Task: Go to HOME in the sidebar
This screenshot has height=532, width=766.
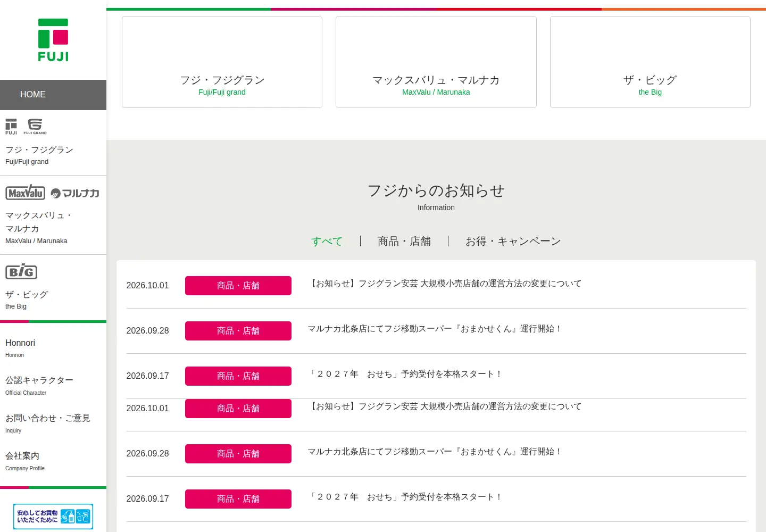Action: (53, 95)
